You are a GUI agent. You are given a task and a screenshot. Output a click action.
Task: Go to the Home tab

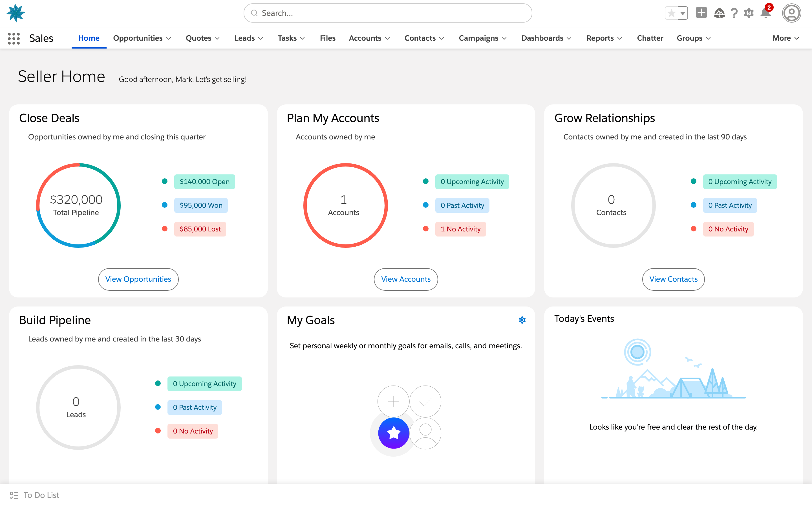point(89,38)
